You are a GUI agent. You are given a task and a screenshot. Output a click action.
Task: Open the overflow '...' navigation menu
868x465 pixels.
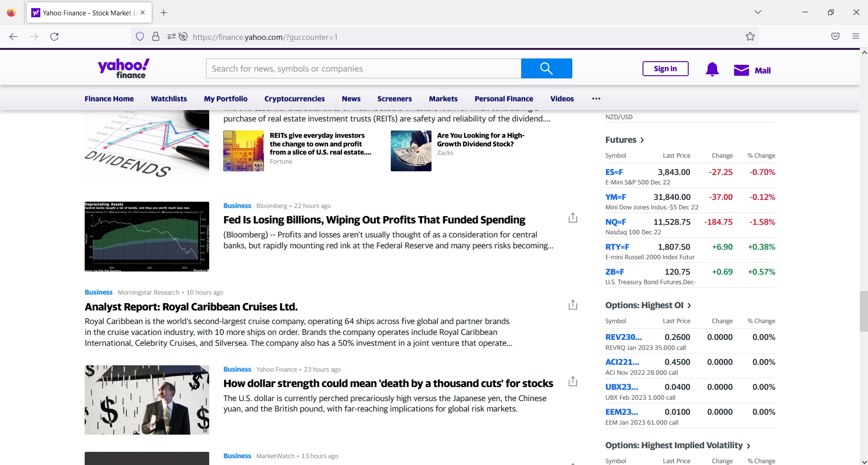(x=596, y=98)
